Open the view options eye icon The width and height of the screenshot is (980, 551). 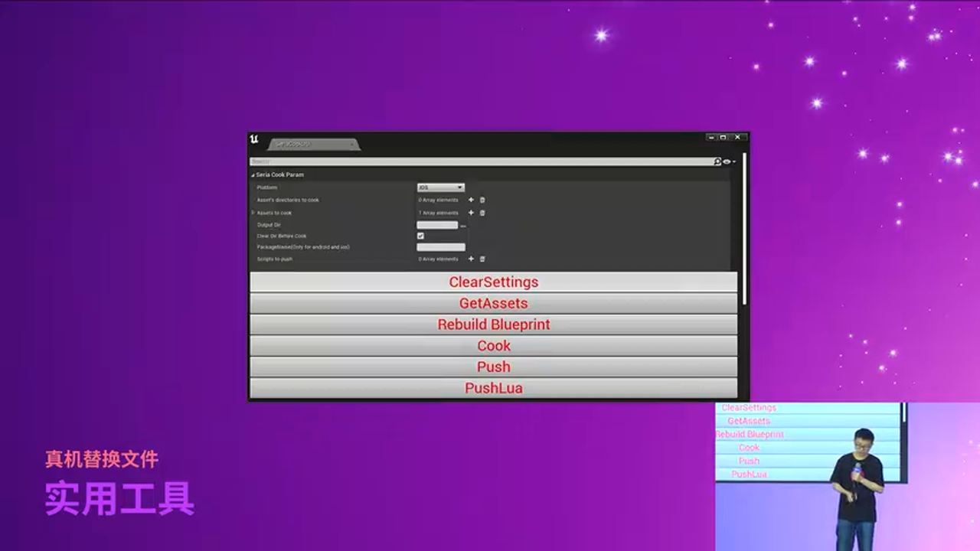pos(727,161)
